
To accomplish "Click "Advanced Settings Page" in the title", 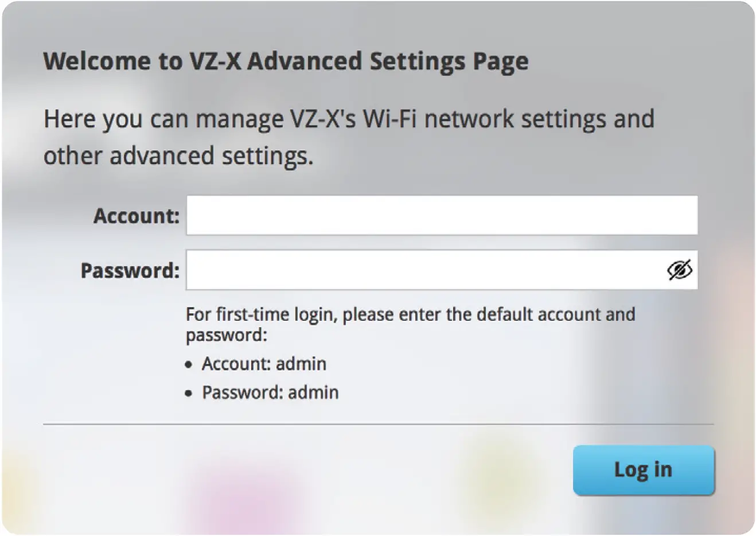I will [x=388, y=61].
